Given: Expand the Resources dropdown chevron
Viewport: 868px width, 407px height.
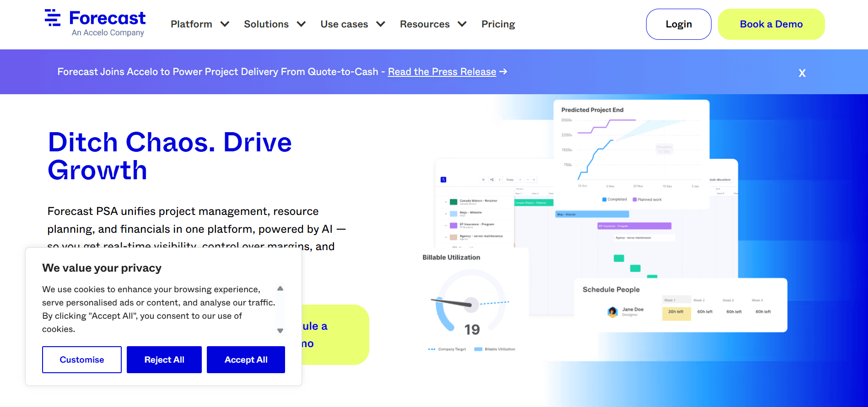Looking at the screenshot, I should [462, 24].
